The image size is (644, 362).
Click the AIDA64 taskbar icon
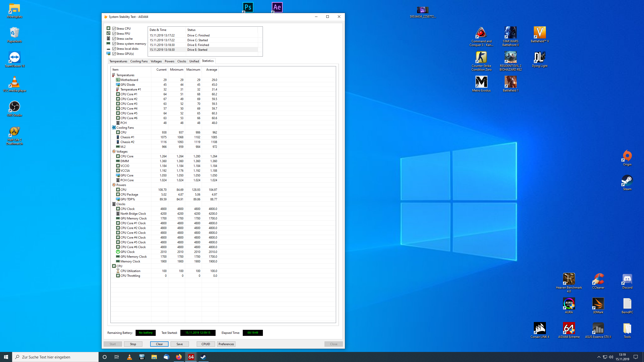pyautogui.click(x=191, y=357)
